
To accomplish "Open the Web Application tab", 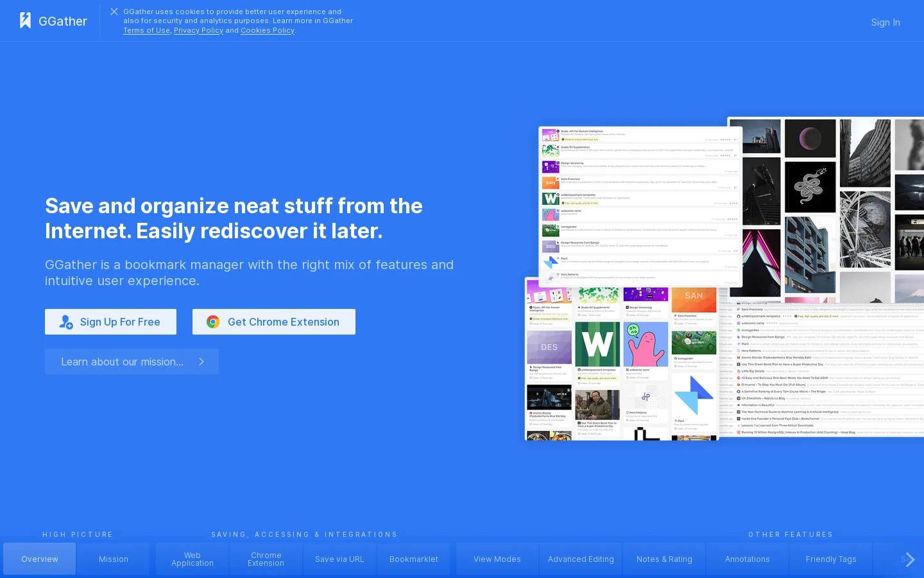I will pyautogui.click(x=193, y=559).
